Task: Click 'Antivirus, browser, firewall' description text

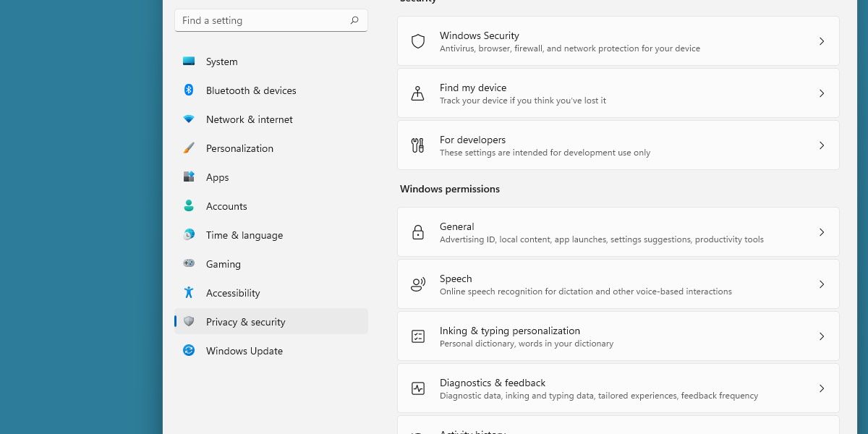Action: [x=570, y=48]
